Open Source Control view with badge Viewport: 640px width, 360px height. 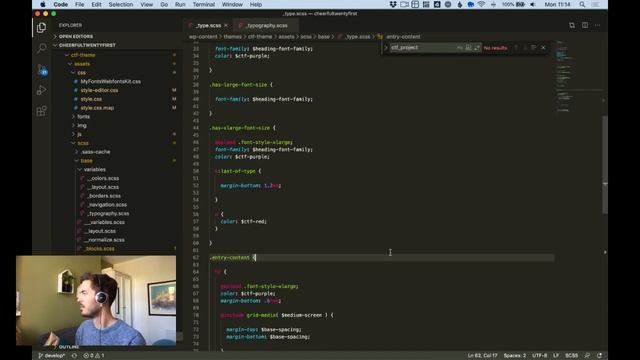[42, 69]
